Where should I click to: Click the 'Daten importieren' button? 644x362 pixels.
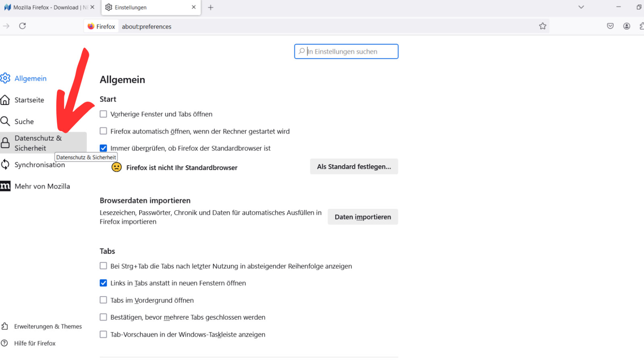click(363, 217)
